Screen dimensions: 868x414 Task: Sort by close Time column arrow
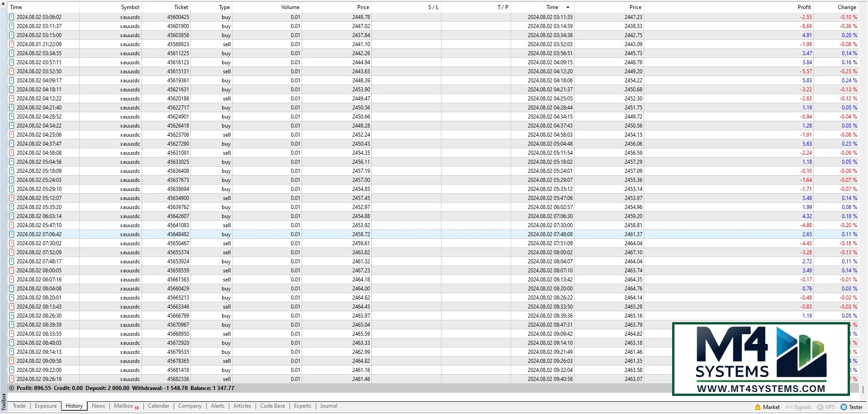[568, 7]
